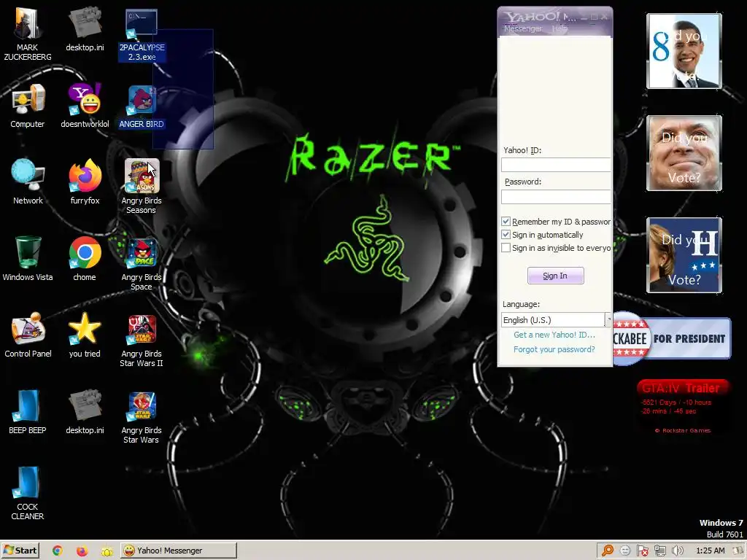Open the MARK ZUCKERBERG desktop icon
This screenshot has height=560, width=747.
coord(28,34)
